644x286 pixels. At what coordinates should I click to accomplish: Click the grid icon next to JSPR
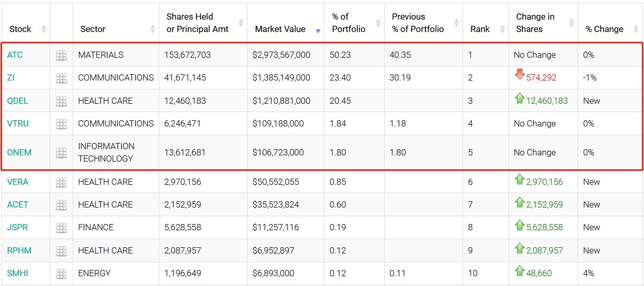pos(61,228)
